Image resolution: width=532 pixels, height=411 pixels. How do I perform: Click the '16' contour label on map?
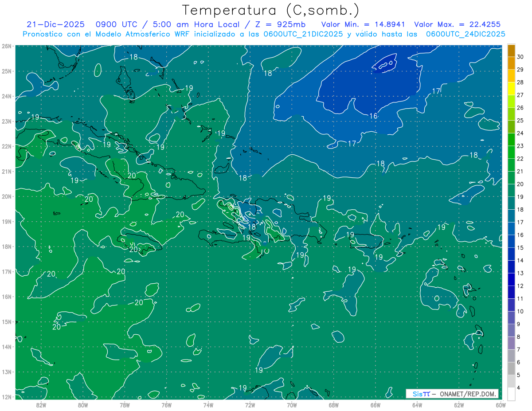pos(373,116)
